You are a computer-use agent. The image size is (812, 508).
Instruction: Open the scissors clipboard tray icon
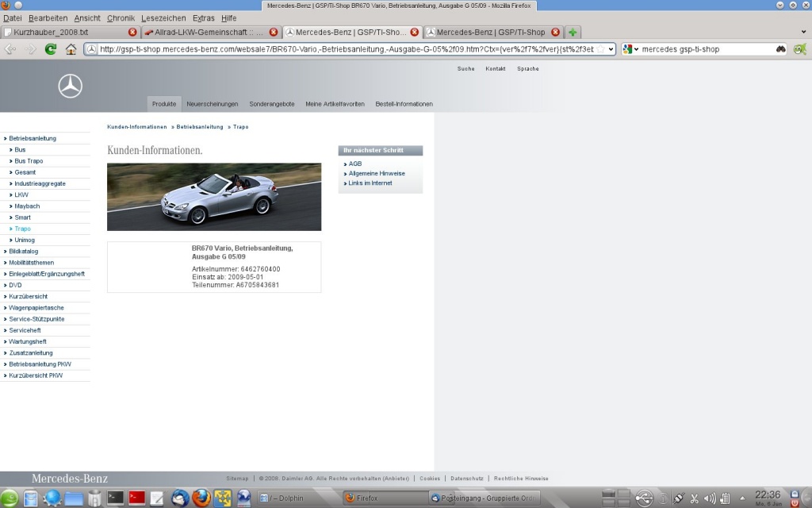[695, 498]
